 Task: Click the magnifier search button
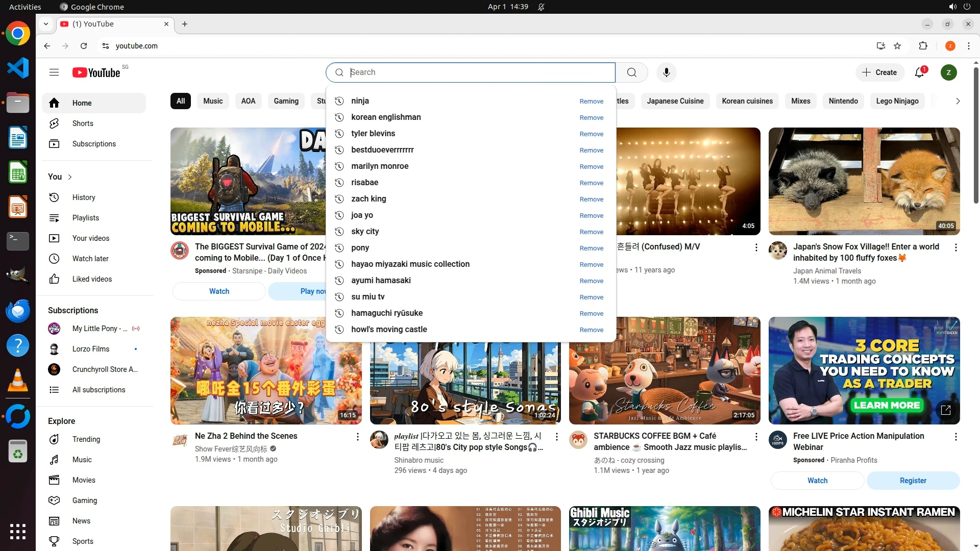click(631, 72)
